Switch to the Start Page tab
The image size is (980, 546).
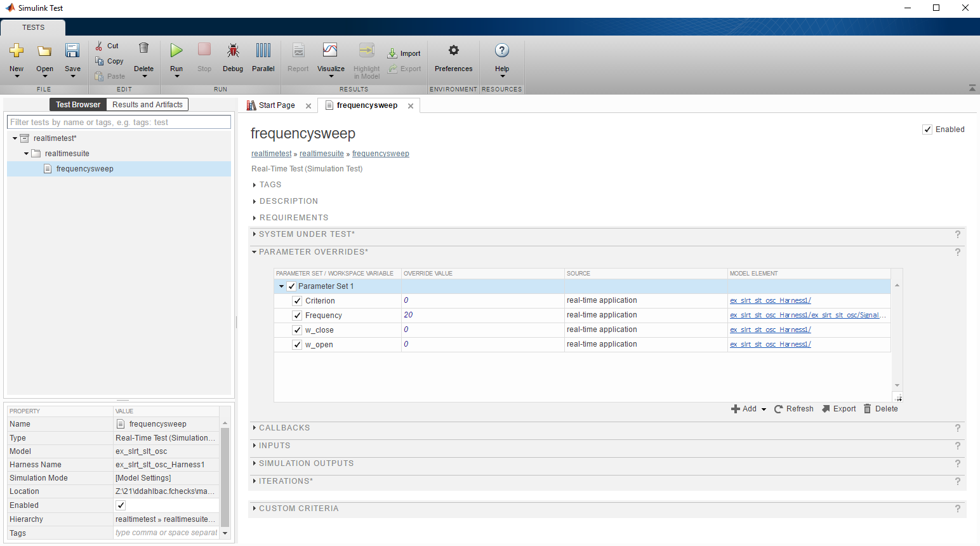(x=277, y=105)
